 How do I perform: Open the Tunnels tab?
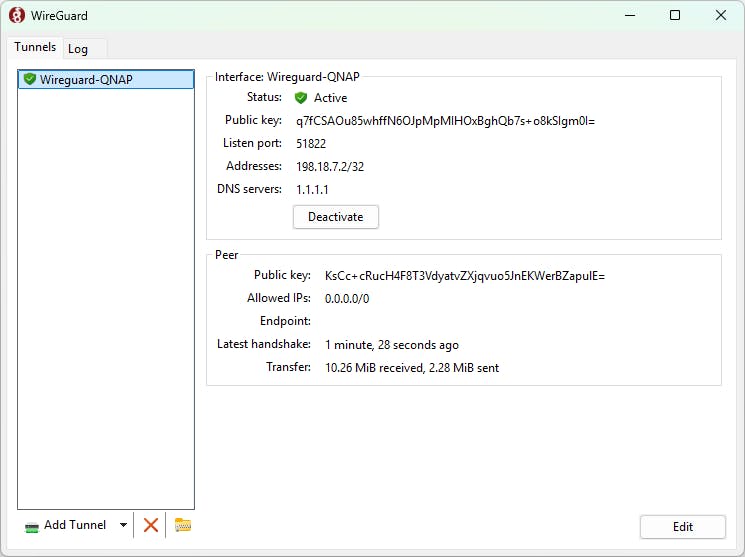[x=35, y=47]
